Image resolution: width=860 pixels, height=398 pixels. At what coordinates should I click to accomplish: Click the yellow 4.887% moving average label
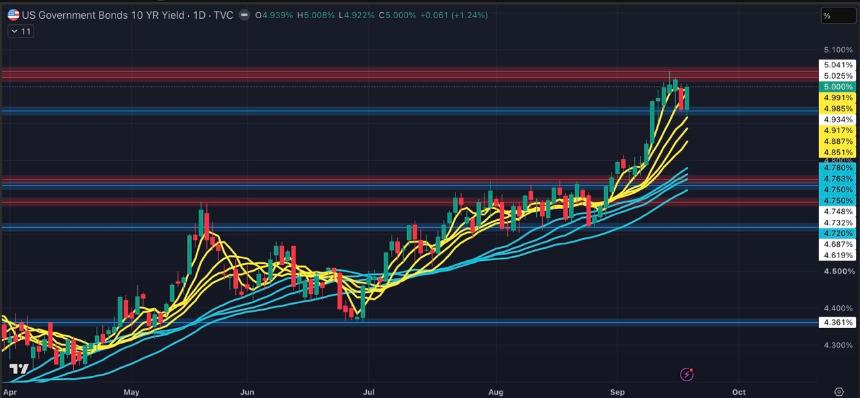click(837, 141)
